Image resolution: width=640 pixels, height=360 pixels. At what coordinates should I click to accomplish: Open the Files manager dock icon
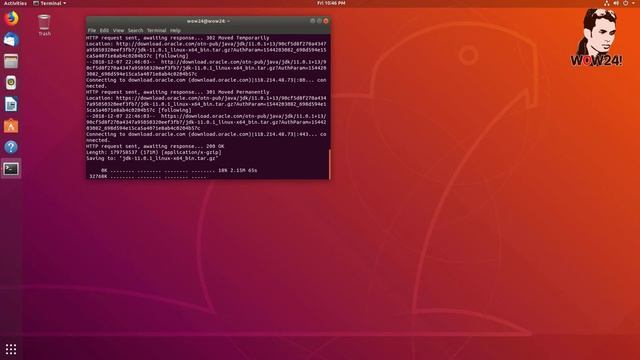11,62
